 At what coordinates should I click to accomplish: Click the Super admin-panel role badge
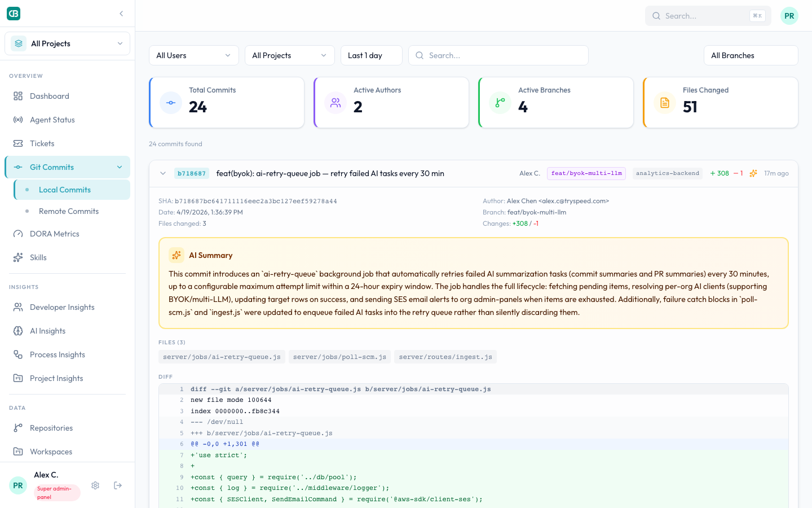(57, 493)
